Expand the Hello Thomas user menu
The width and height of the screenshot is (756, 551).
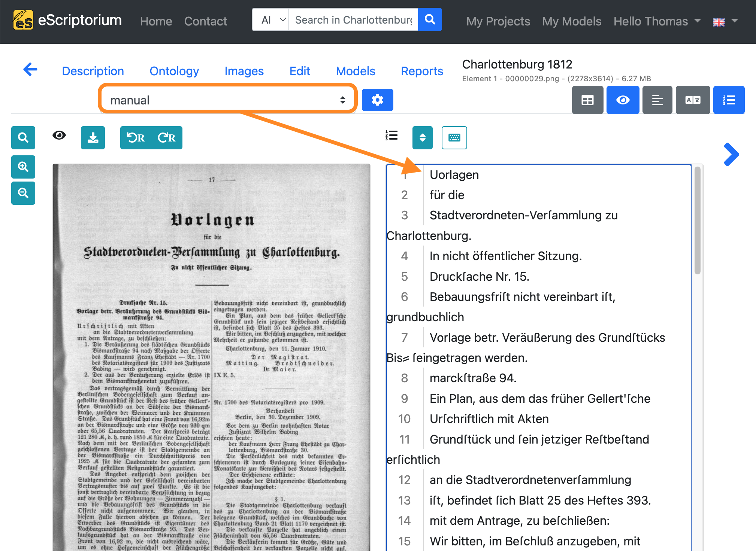coord(657,21)
